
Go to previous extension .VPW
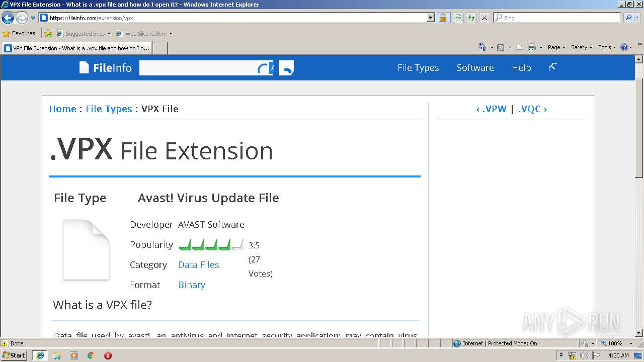[492, 109]
